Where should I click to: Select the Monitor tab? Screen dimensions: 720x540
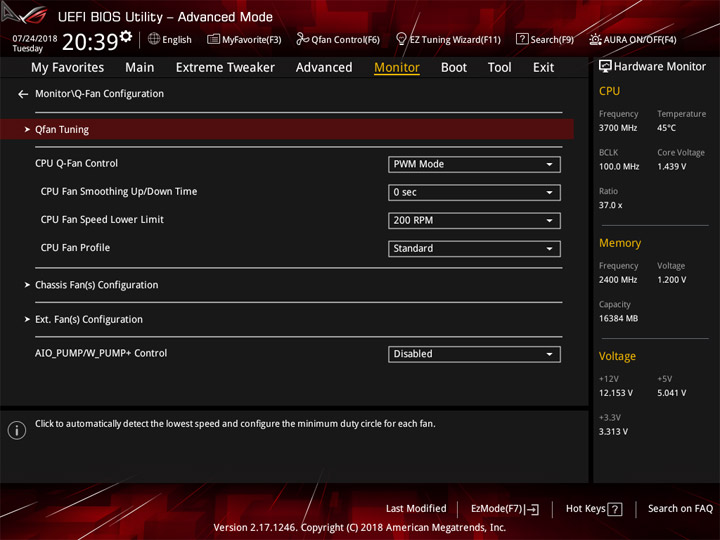pos(397,68)
